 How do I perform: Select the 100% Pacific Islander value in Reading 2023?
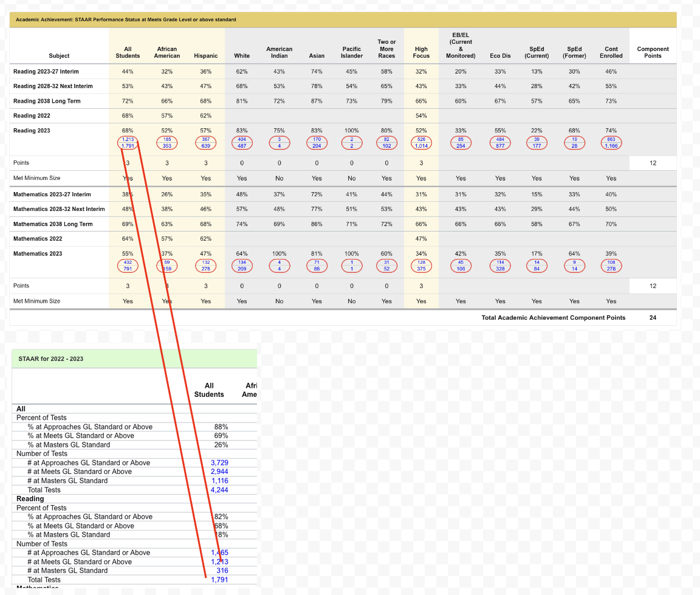[x=352, y=131]
